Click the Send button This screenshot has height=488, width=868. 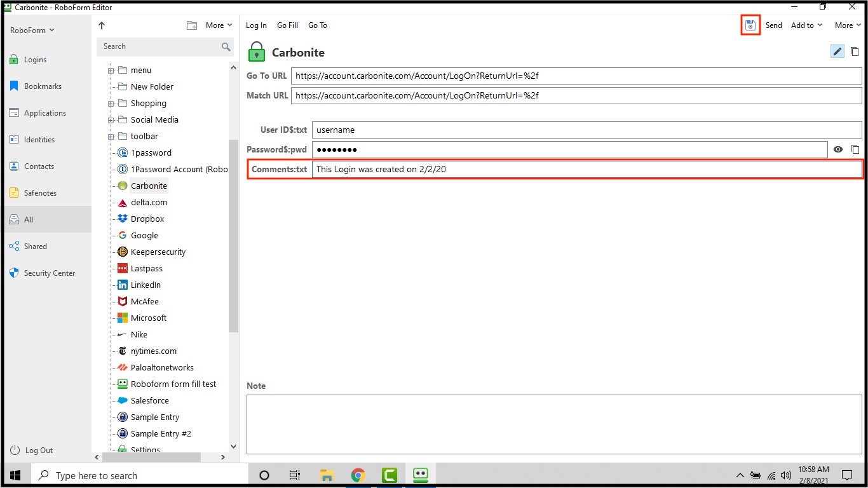tap(773, 25)
